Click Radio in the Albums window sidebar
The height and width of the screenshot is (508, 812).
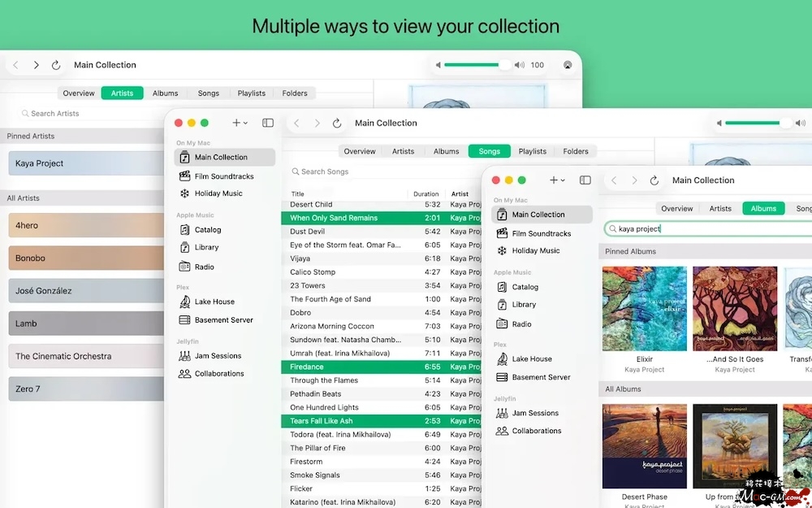[x=521, y=324]
